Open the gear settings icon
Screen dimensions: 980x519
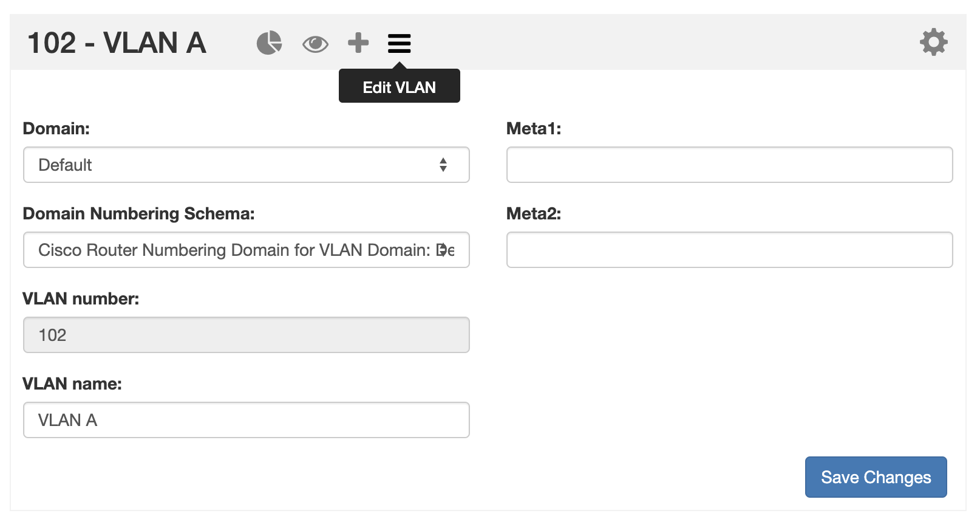(x=933, y=43)
